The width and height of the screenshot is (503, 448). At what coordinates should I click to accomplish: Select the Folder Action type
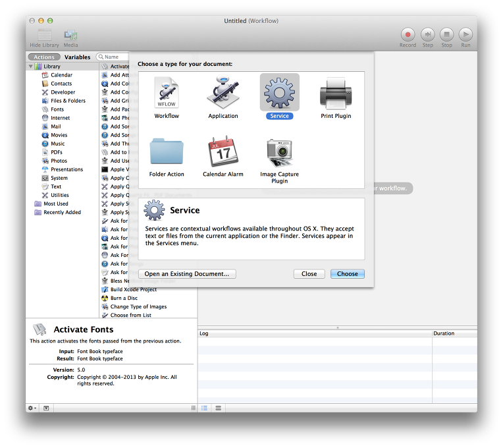point(167,157)
